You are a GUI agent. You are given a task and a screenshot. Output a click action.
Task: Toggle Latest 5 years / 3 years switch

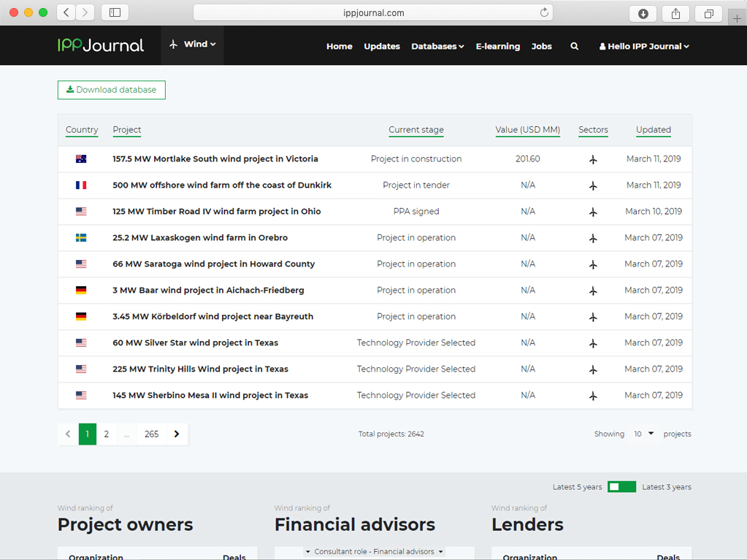(622, 487)
